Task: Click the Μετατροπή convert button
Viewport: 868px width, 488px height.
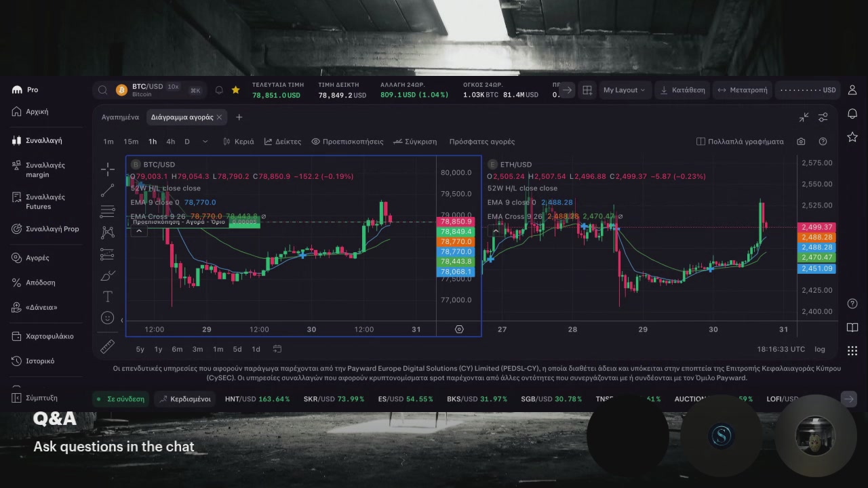Action: [x=742, y=89]
